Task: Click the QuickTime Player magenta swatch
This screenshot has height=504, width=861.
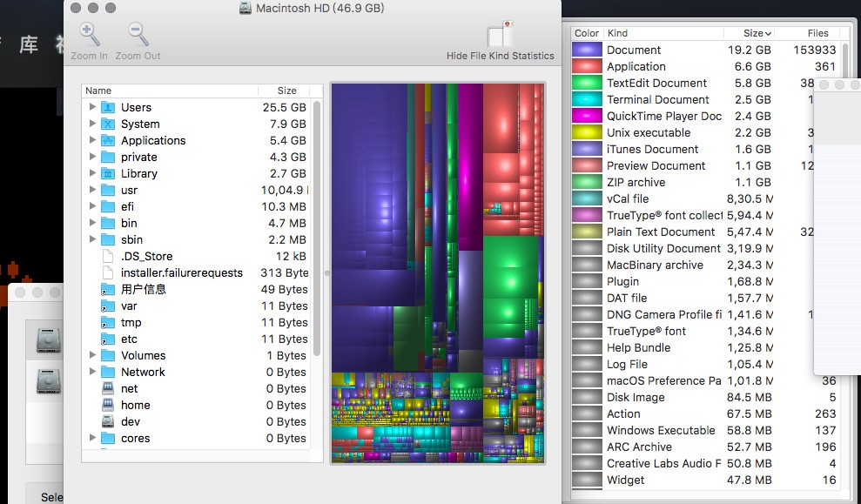Action: 587,116
